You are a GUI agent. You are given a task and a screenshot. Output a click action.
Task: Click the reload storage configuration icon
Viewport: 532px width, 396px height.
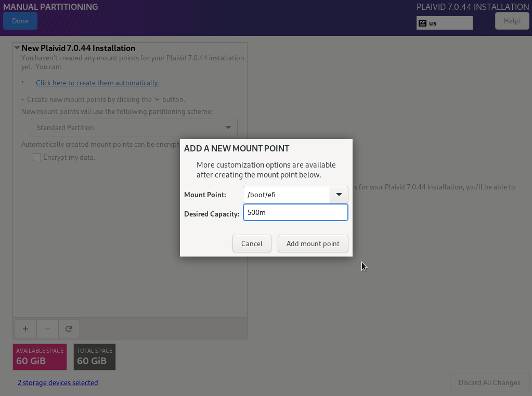coord(69,329)
